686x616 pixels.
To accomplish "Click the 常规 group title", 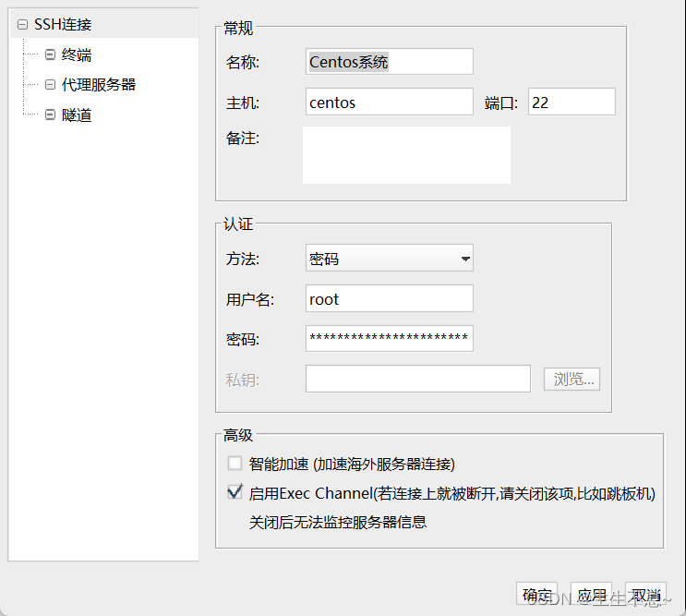I will pos(238,28).
